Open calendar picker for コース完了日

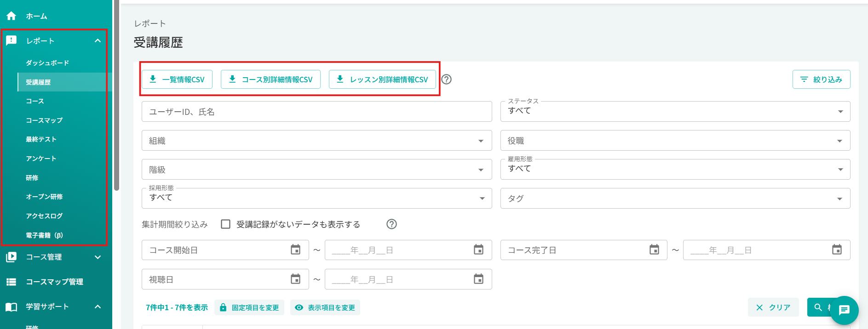click(x=654, y=250)
